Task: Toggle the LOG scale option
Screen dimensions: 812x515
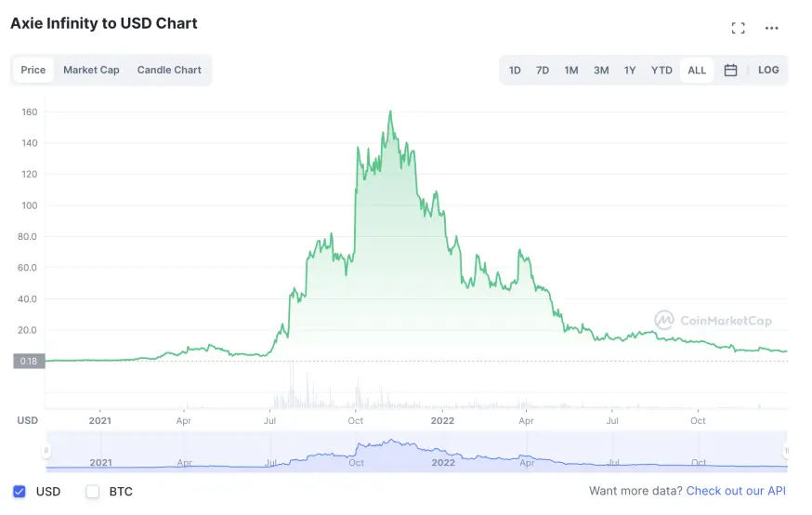Action: [x=768, y=70]
